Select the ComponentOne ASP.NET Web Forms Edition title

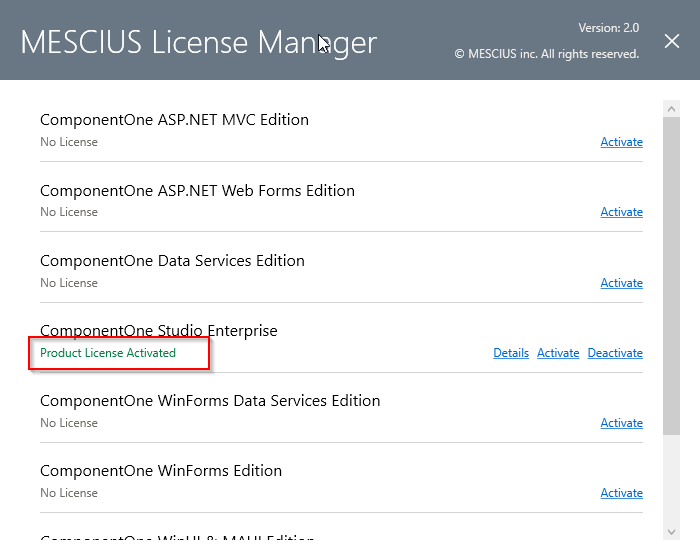197,191
